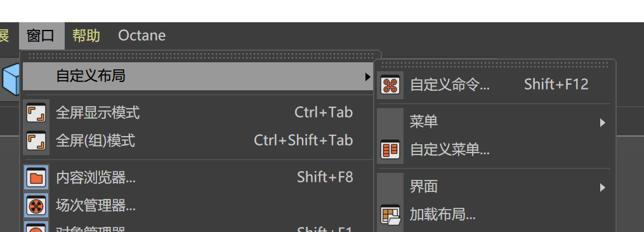Image resolution: width=644 pixels, height=232 pixels.
Task: Open the 窗口 menu in menu bar
Action: tap(41, 36)
